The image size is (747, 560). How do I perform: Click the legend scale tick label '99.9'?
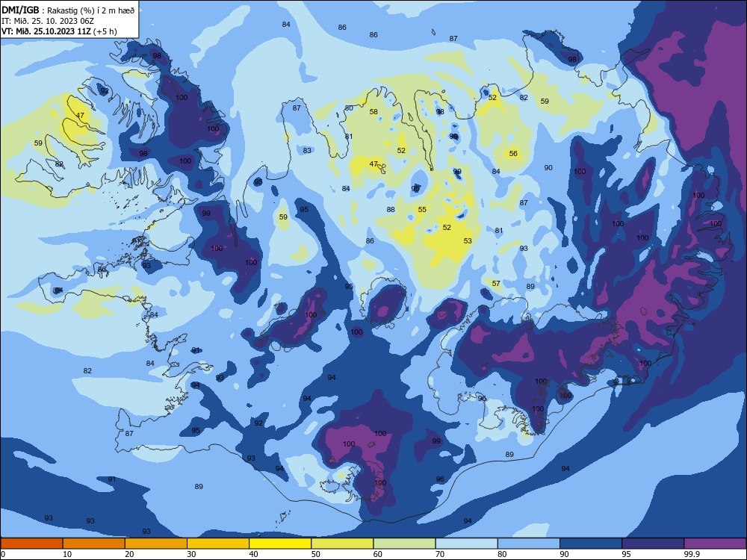[x=691, y=554]
